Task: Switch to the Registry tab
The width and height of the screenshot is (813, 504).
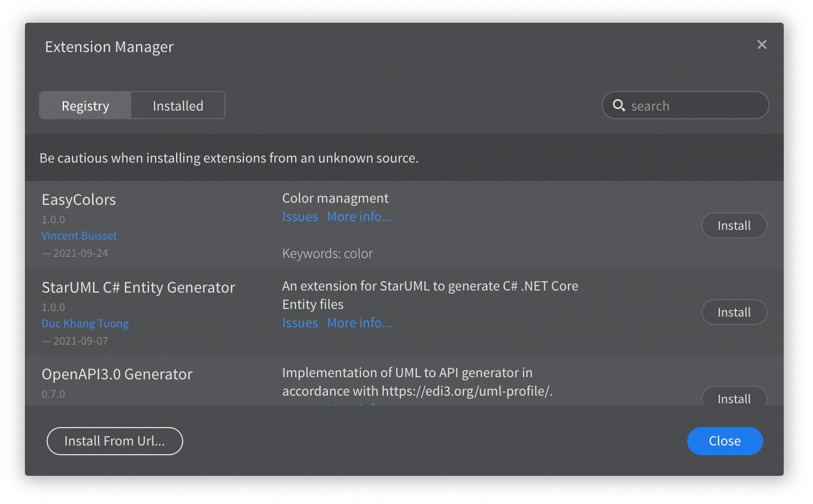Action: [x=85, y=106]
